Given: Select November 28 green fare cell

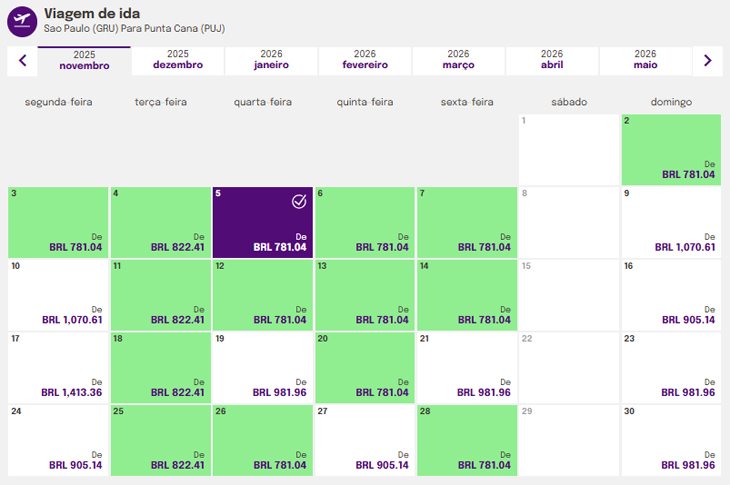Looking at the screenshot, I should 466,440.
